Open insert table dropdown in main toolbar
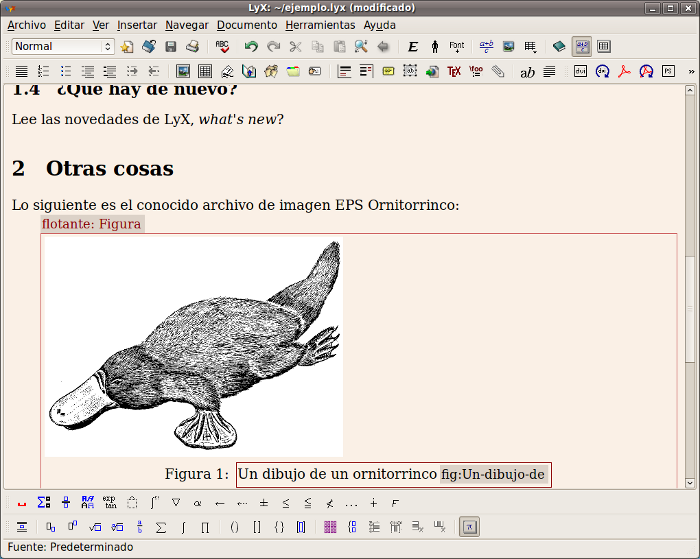 coord(530,46)
